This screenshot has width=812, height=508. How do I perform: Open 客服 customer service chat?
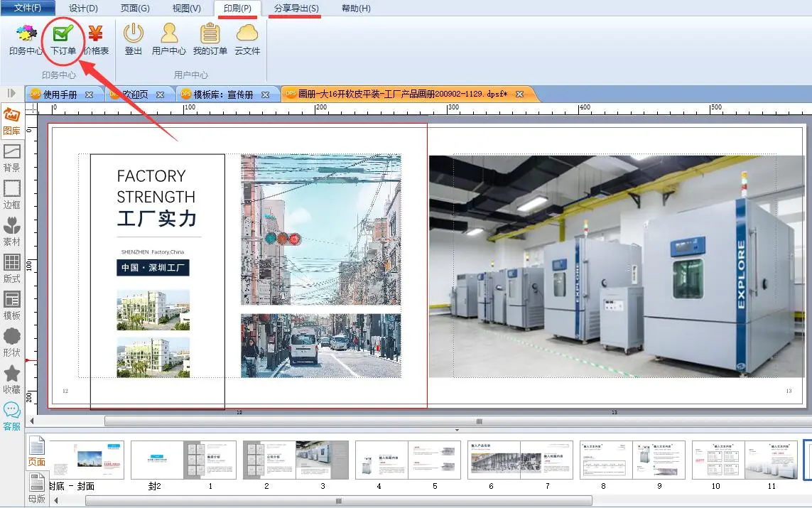coord(12,416)
